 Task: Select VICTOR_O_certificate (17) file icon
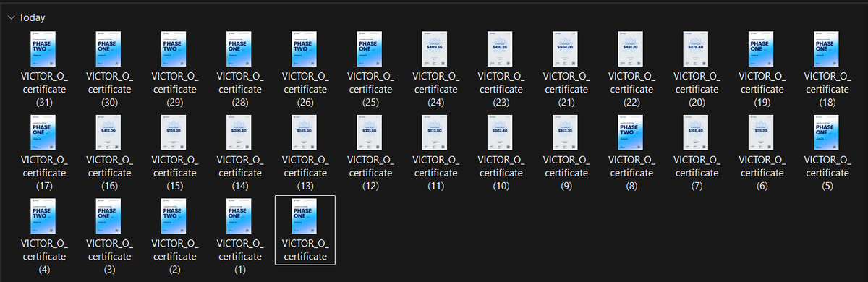pyautogui.click(x=45, y=132)
